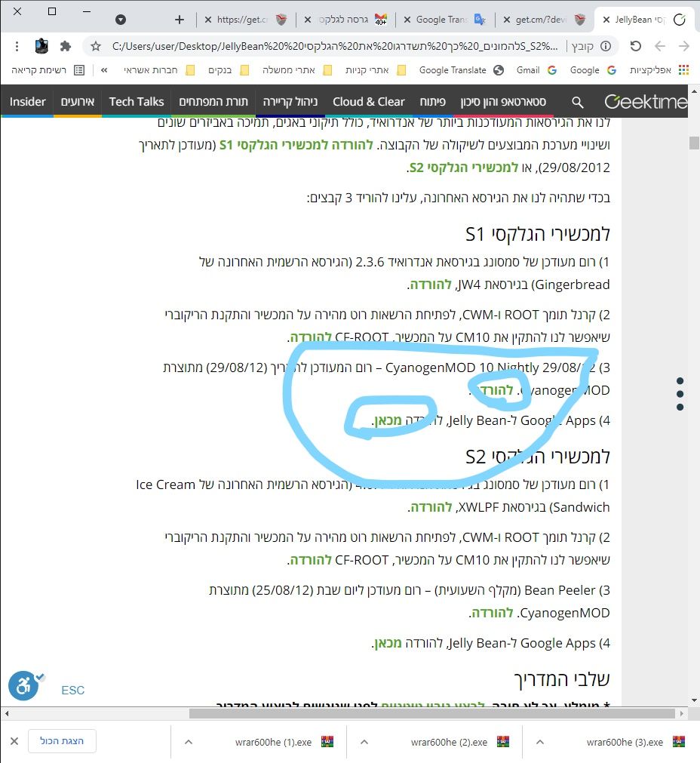Click the Geektime logo
Screen dimensions: 700x763
pyautogui.click(x=646, y=102)
